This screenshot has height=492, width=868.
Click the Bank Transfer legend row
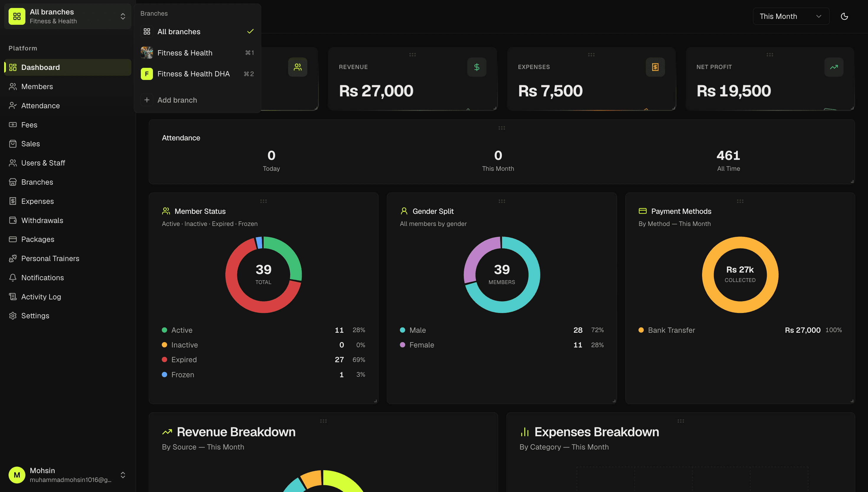740,330
